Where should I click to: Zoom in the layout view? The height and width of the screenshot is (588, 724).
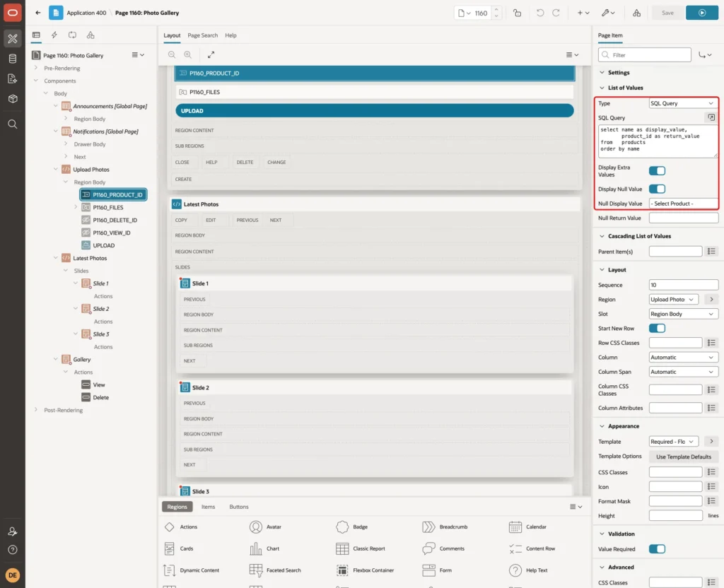click(188, 54)
